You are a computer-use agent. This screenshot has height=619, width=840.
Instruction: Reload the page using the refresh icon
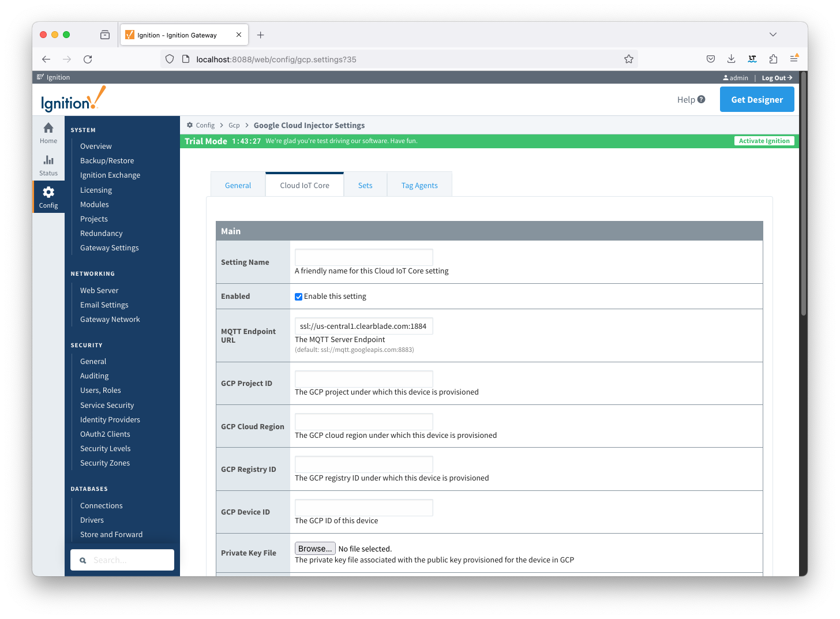click(x=88, y=59)
